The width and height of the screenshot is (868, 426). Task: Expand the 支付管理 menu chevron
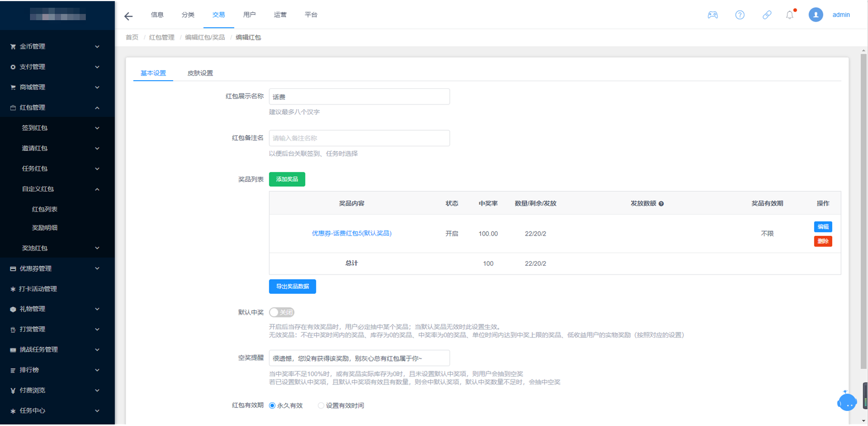[x=97, y=67]
